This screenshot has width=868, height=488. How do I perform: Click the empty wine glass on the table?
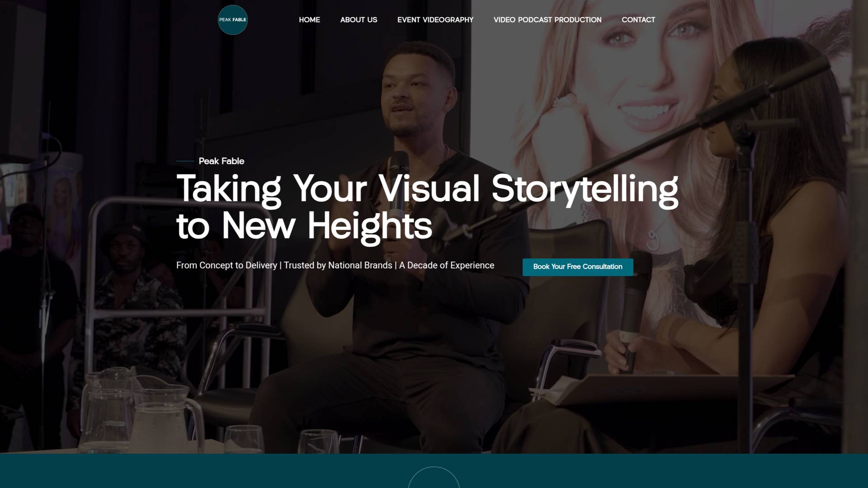click(x=244, y=438)
